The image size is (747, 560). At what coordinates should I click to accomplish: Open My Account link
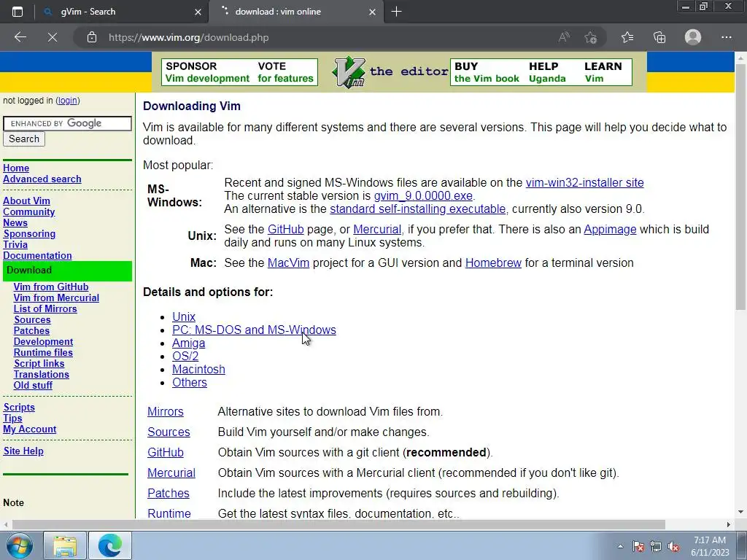pyautogui.click(x=29, y=429)
